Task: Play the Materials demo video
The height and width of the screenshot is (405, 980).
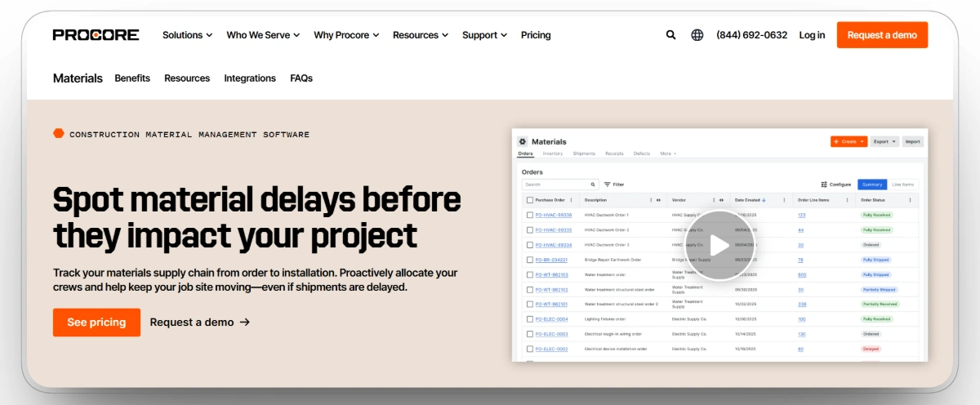Action: 720,245
